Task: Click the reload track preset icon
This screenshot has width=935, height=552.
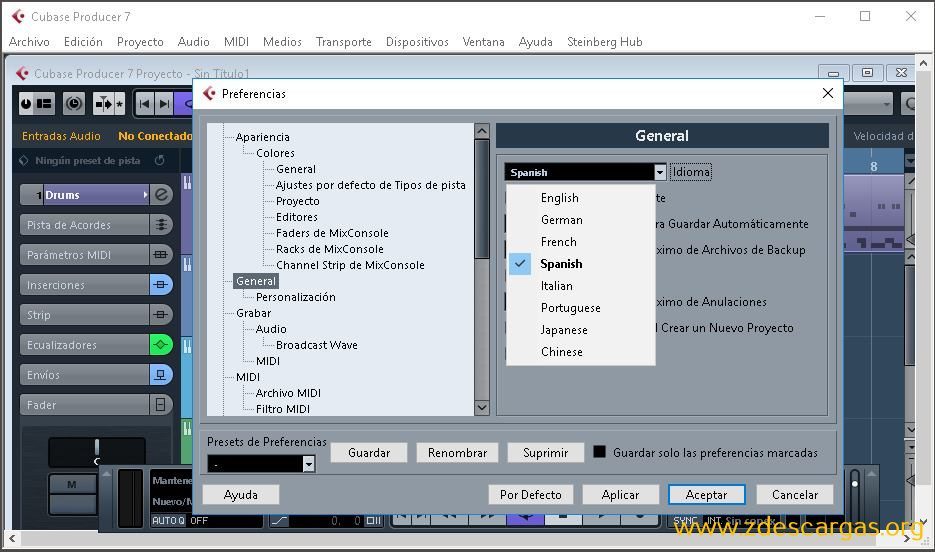Action: [159, 160]
